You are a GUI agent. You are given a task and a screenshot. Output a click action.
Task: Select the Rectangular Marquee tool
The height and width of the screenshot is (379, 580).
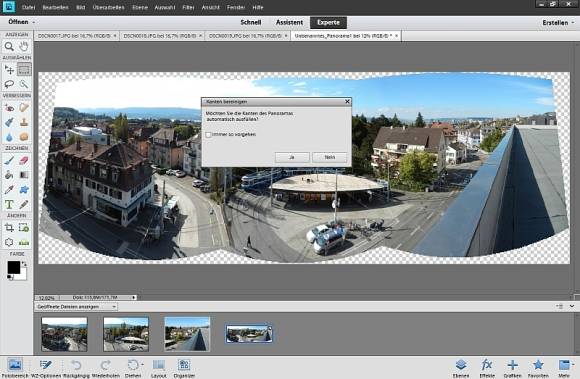24,70
